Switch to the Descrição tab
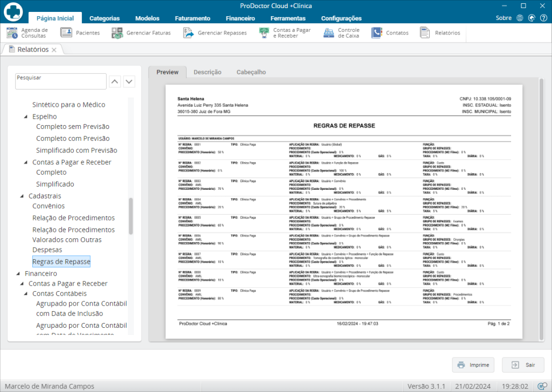 pyautogui.click(x=208, y=72)
